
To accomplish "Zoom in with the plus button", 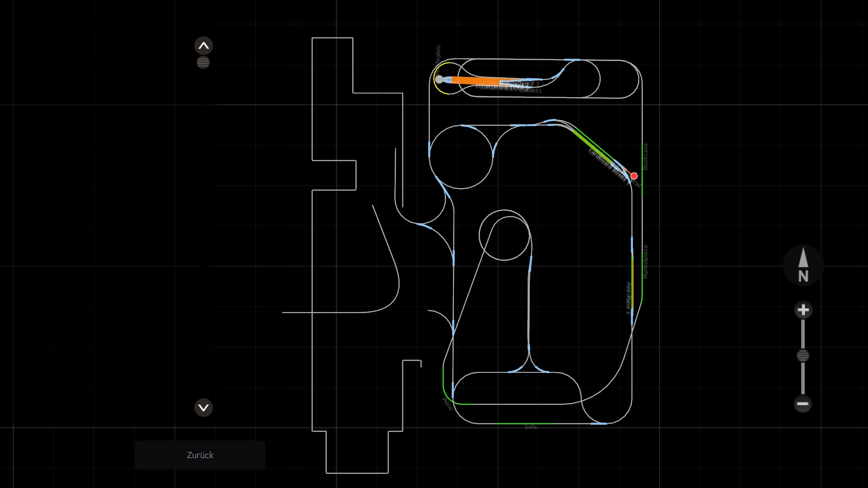I will (x=803, y=310).
